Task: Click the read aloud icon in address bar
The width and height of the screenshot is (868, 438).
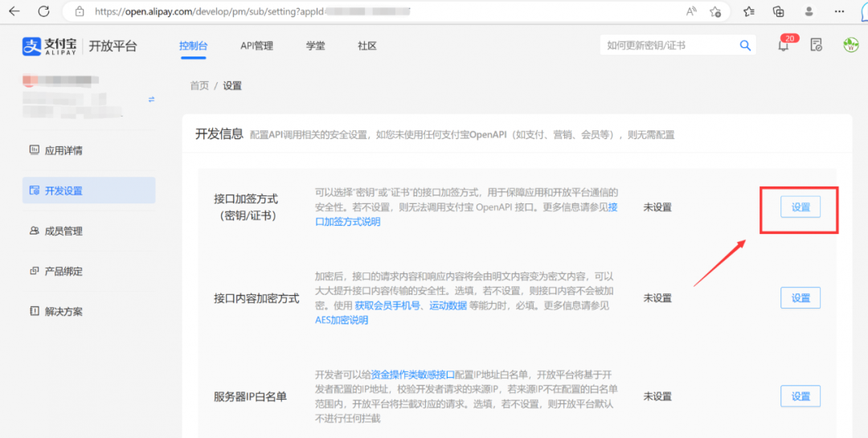Action: pyautogui.click(x=691, y=11)
